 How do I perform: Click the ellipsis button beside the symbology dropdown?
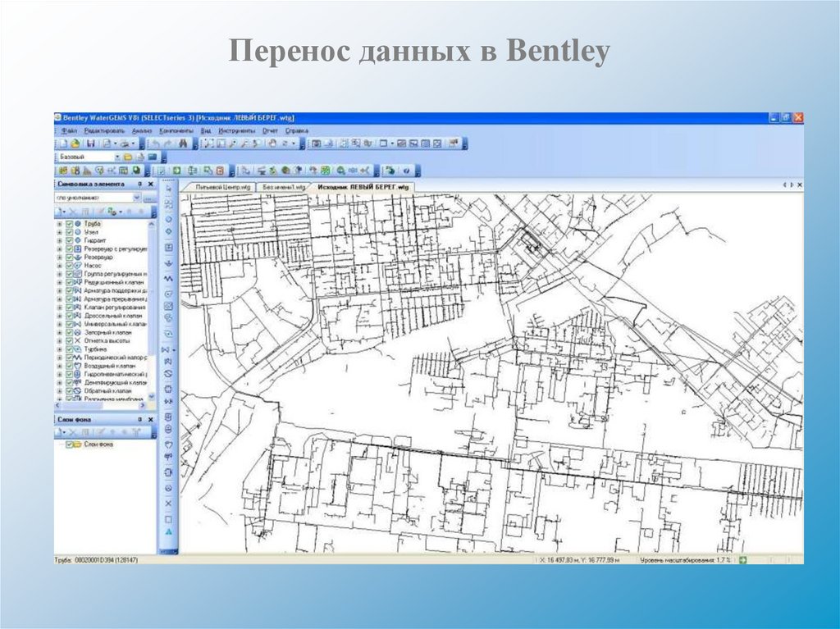tap(148, 198)
